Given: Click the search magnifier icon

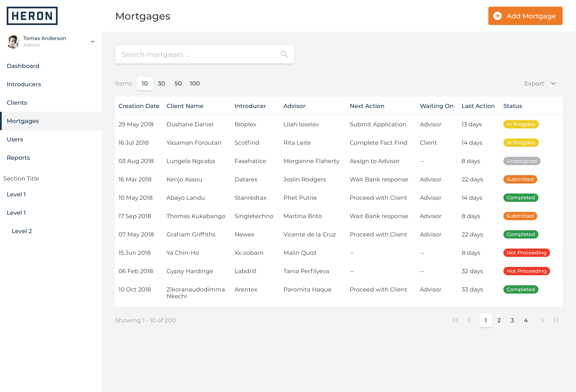Looking at the screenshot, I should [284, 54].
